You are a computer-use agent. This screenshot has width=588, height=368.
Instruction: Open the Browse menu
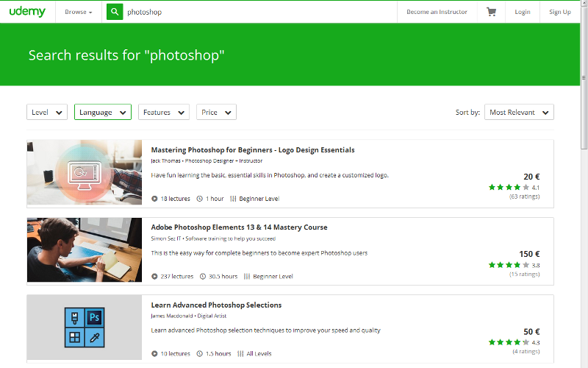(78, 12)
